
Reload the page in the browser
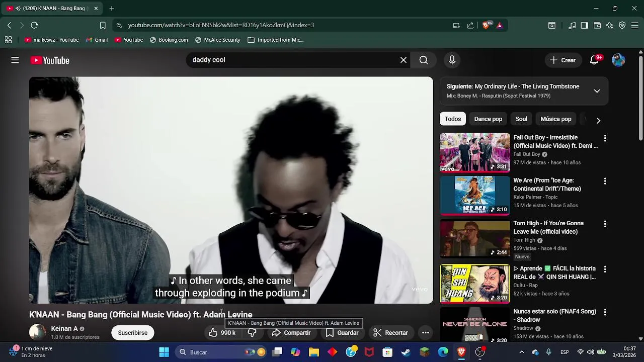point(34,25)
